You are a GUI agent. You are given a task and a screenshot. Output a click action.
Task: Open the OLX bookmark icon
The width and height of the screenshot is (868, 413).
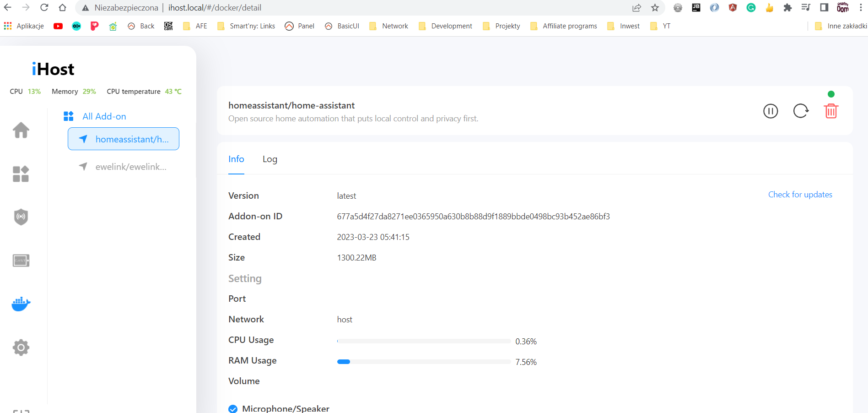click(x=76, y=26)
